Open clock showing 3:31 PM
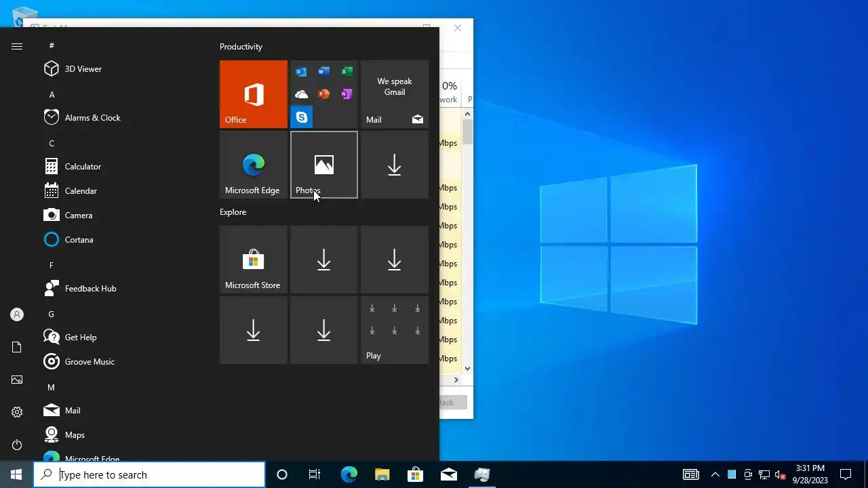The width and height of the screenshot is (868, 488). pos(810,474)
